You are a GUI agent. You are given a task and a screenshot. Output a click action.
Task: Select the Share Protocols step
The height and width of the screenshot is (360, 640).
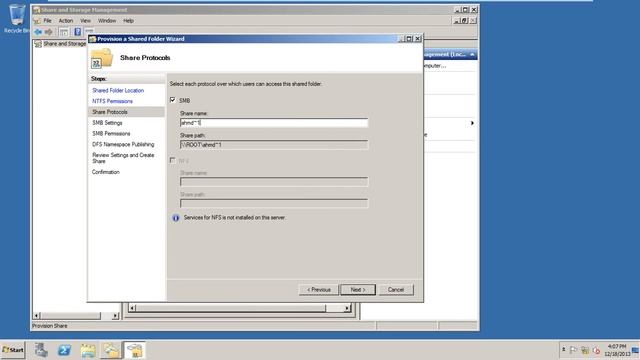pos(110,112)
